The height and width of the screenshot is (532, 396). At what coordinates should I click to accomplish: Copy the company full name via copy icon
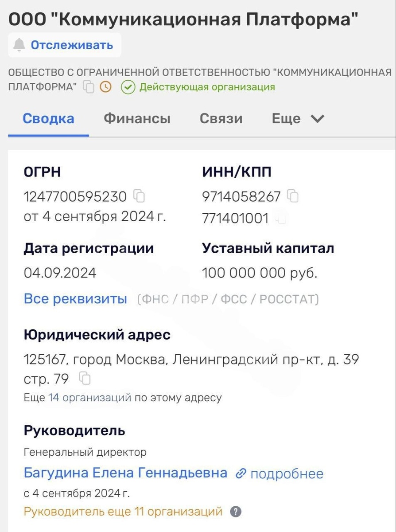[x=88, y=87]
